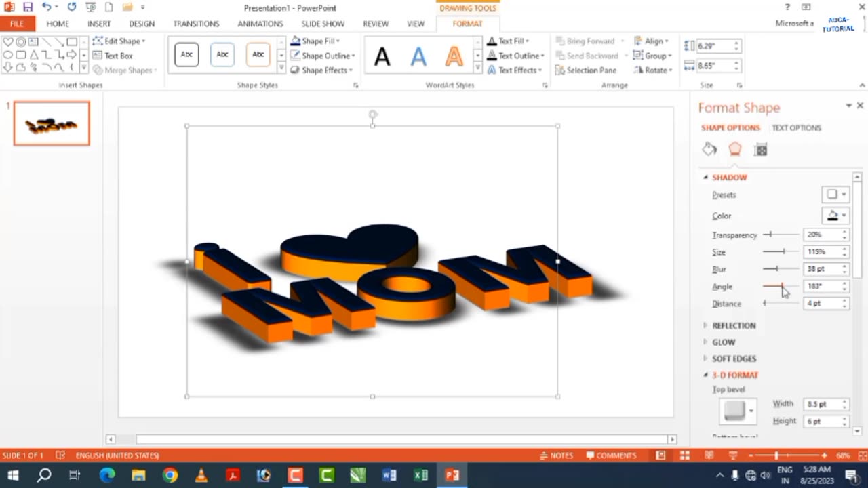Open the Top bevel style picker
Image resolution: width=868 pixels, height=488 pixels.
(738, 411)
